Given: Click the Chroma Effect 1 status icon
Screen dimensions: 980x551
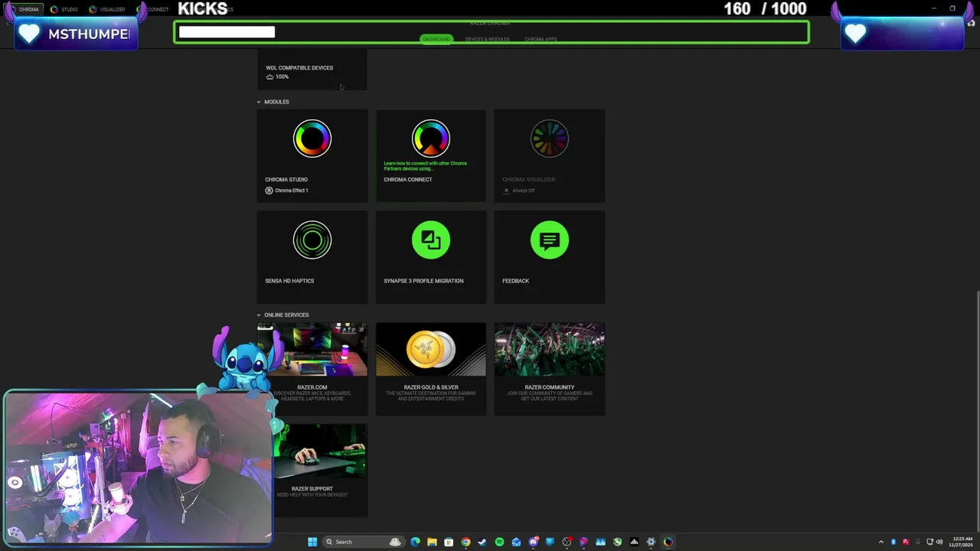Looking at the screenshot, I should pos(269,191).
